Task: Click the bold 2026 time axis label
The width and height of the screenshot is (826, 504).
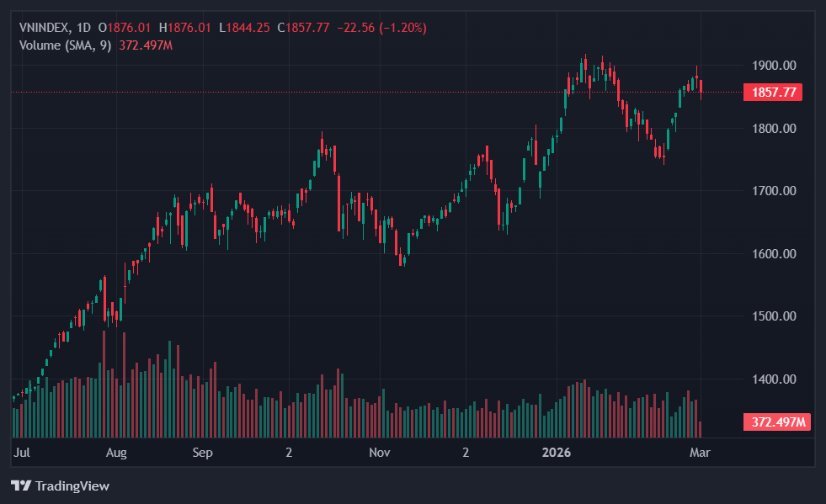Action: (x=557, y=453)
